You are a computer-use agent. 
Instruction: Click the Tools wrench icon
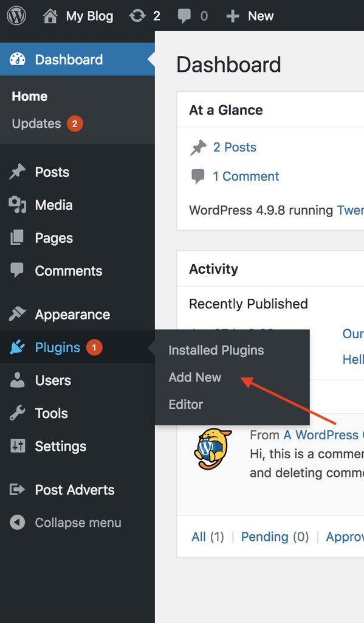click(x=18, y=413)
